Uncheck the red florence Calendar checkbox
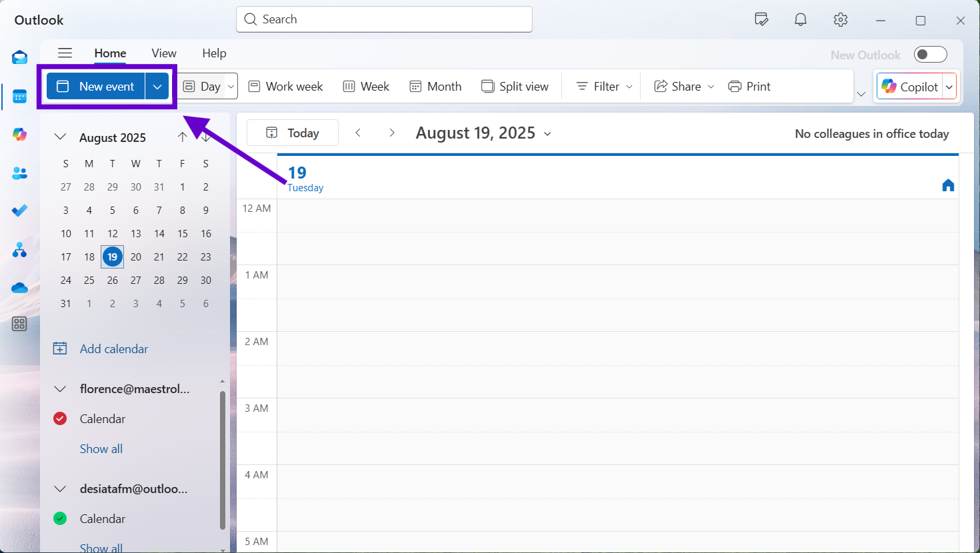The image size is (980, 553). point(60,418)
